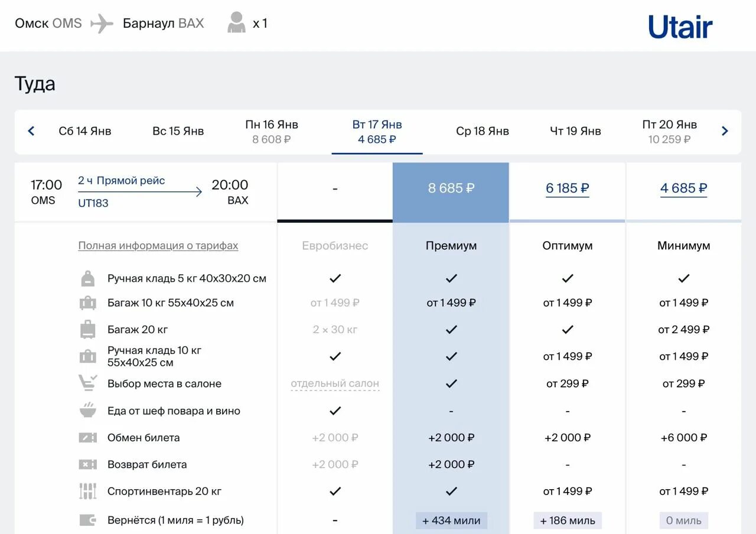The height and width of the screenshot is (534, 756).
Task: Click the sports equipment icon
Action: coord(87,491)
